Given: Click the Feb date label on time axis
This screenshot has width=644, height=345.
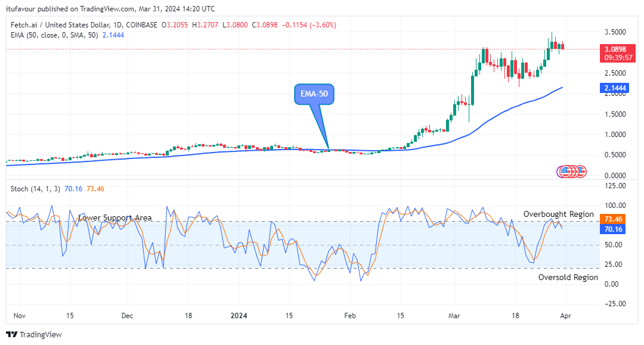Looking at the screenshot, I should (350, 316).
